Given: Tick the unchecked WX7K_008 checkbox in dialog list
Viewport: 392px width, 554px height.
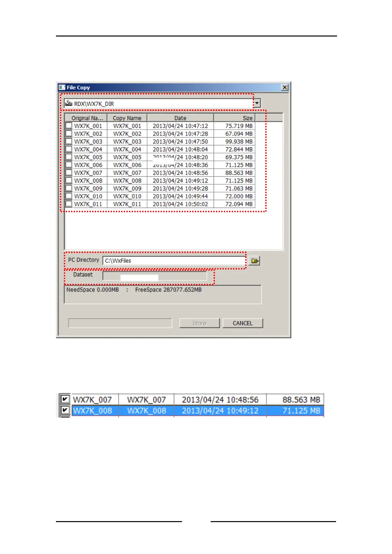Looking at the screenshot, I should 68,180.
